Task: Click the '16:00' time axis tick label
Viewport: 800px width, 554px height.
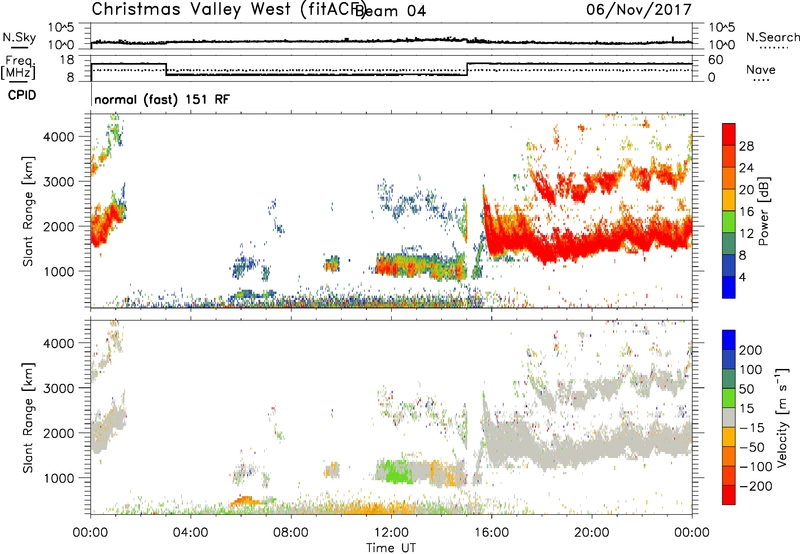Action: 491,533
